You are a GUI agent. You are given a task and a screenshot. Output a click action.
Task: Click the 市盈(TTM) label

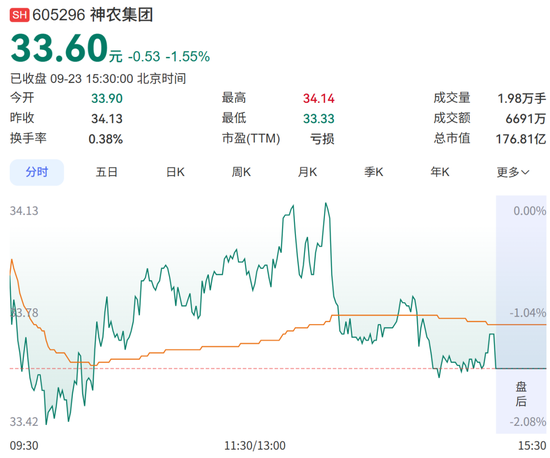251,139
